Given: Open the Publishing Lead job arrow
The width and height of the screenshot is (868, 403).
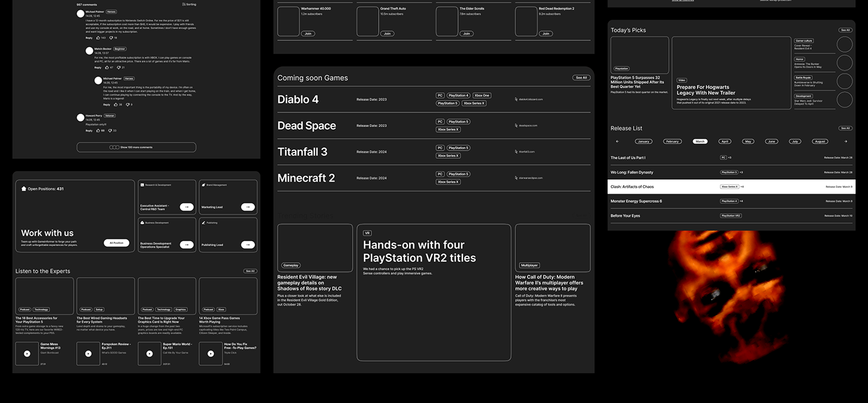Looking at the screenshot, I should coord(248,245).
